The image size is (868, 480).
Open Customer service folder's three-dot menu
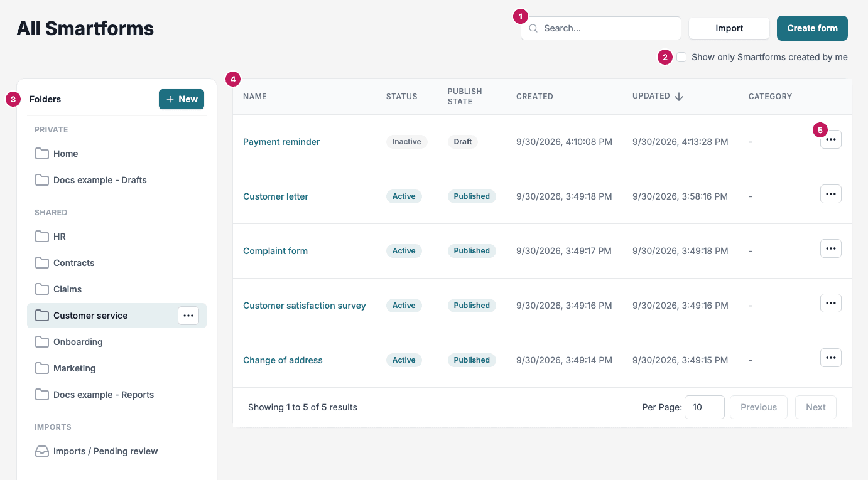click(x=188, y=316)
